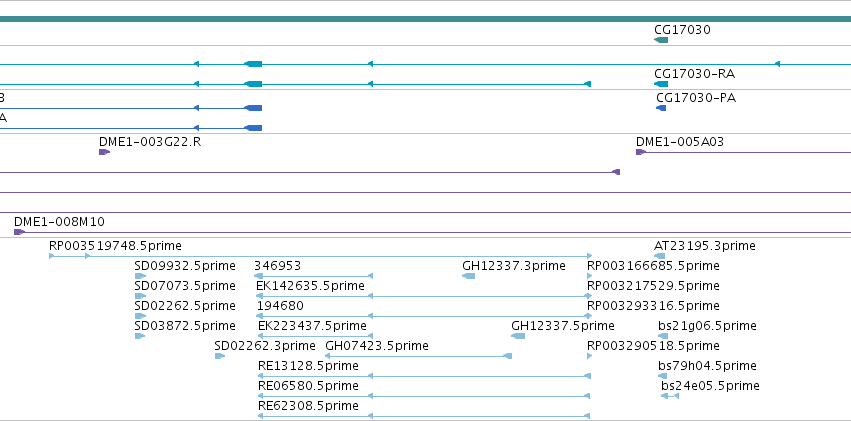Select the bs24e05.5prime EST label

click(710, 386)
